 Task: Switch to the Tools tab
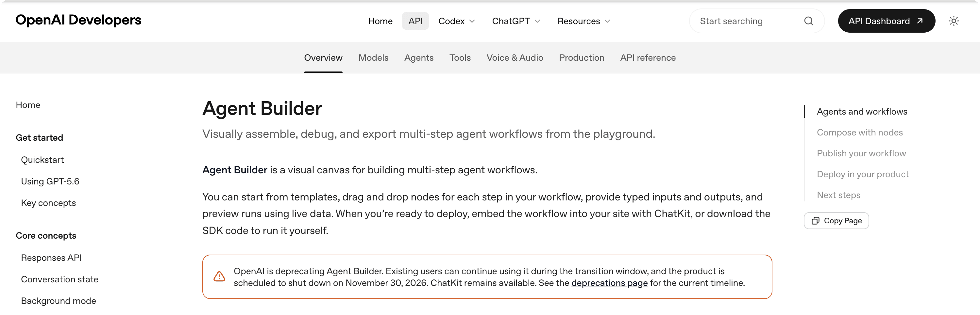point(460,58)
